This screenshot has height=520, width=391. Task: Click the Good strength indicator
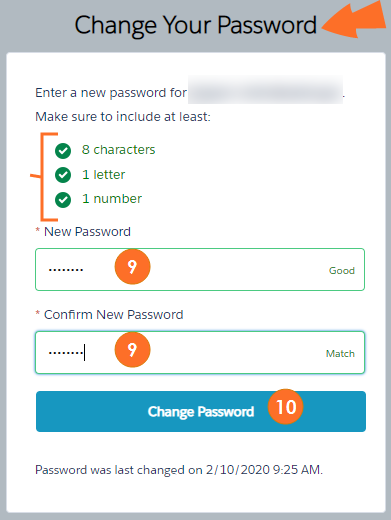coord(342,270)
